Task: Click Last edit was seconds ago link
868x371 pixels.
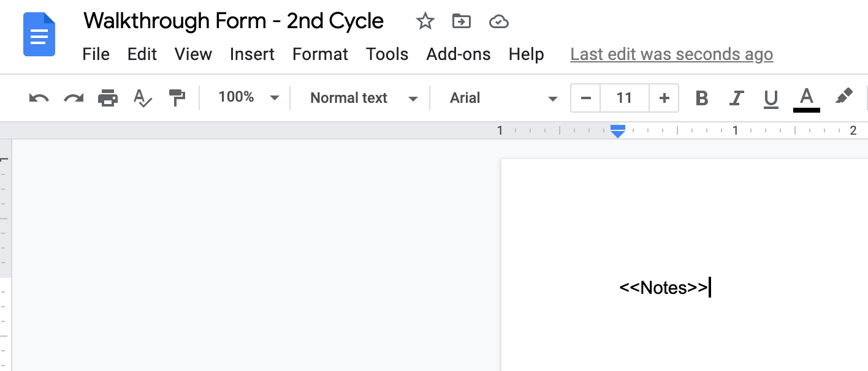Action: tap(671, 54)
